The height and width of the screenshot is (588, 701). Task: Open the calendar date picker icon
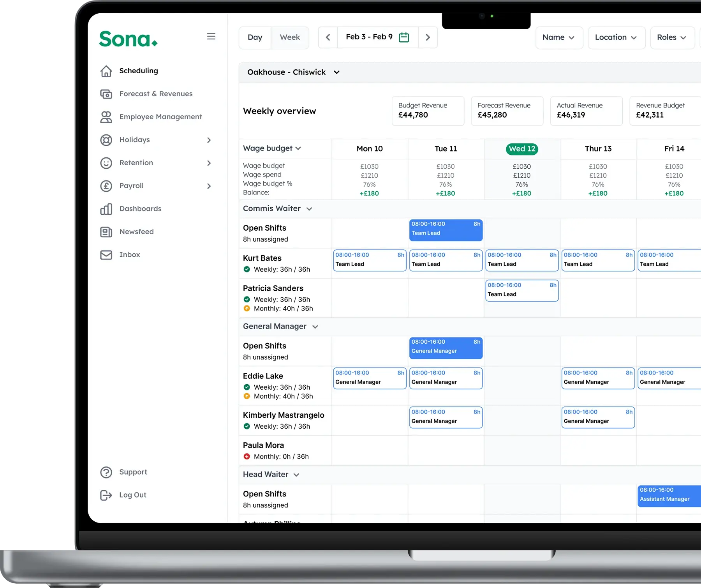coord(404,37)
